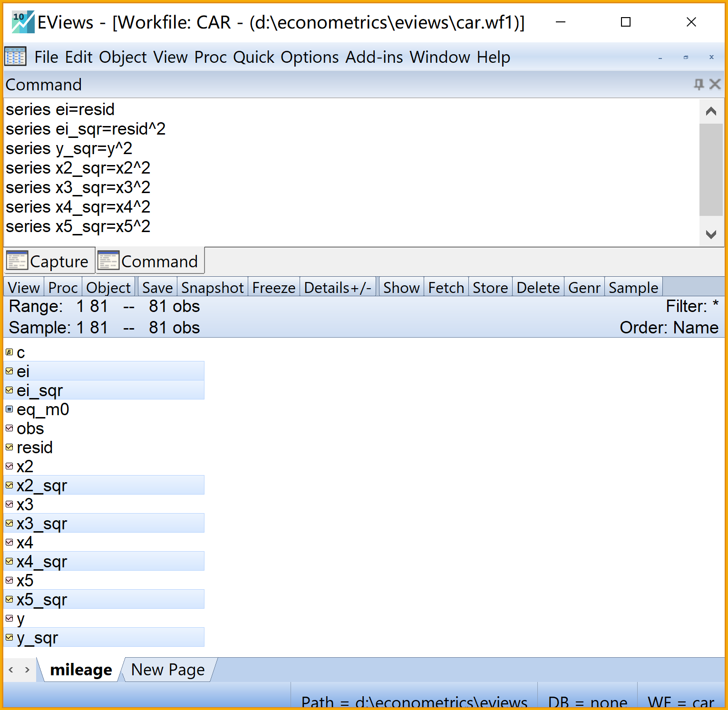Open the New Page tab
728x710 pixels.
pos(168,670)
